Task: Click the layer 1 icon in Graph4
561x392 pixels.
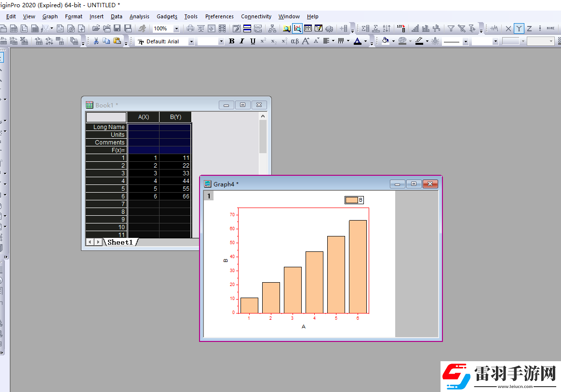Action: point(209,196)
